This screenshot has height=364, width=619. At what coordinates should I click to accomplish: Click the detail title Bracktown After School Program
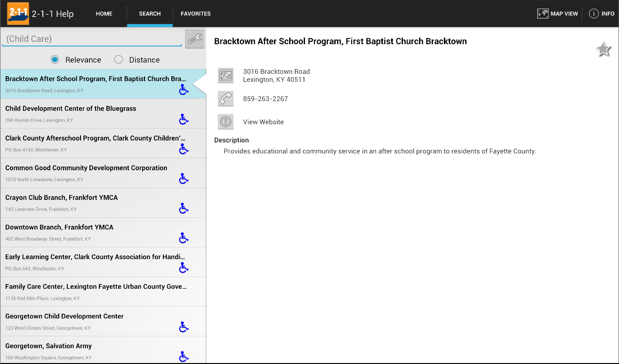pos(340,41)
